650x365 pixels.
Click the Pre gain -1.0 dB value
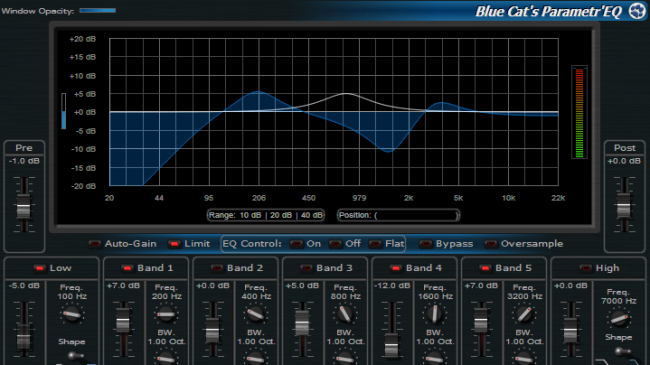coord(24,161)
